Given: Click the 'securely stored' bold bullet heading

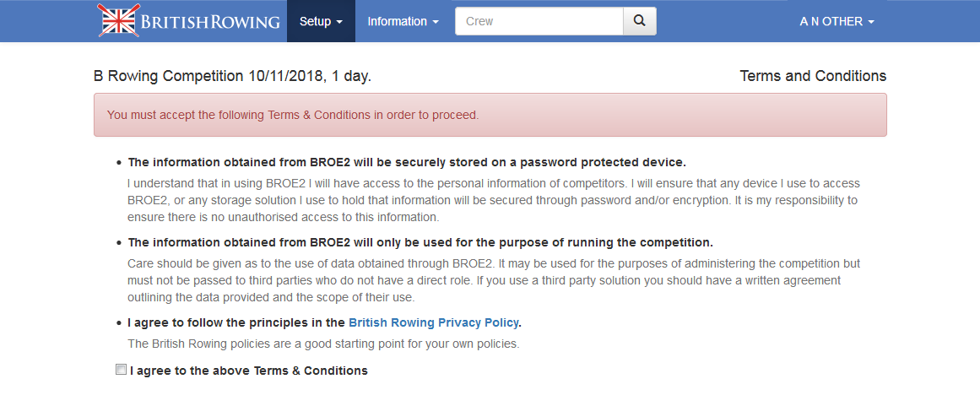Looking at the screenshot, I should [406, 162].
